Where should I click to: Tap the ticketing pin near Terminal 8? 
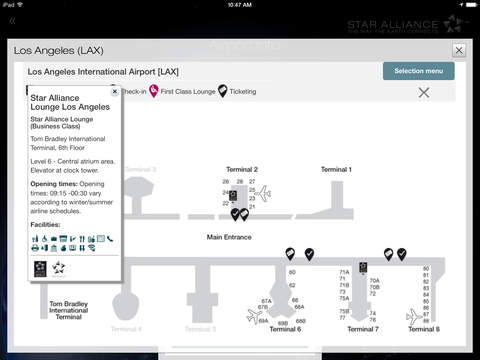pos(388,254)
